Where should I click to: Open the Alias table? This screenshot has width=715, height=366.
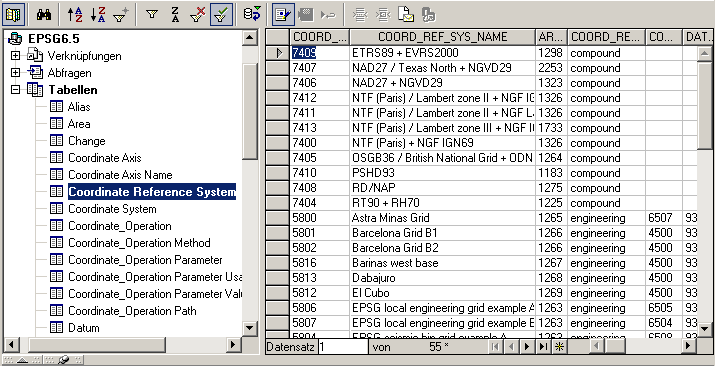pyautogui.click(x=79, y=107)
